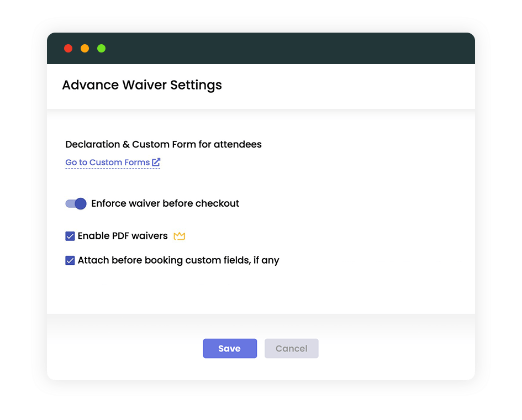Click the Enable PDF waivers label text

click(123, 236)
